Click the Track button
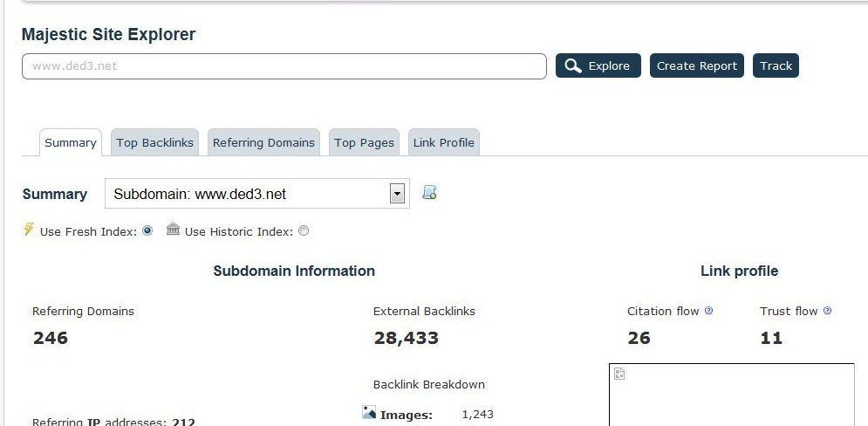Image resolution: width=868 pixels, height=426 pixels. (x=776, y=66)
